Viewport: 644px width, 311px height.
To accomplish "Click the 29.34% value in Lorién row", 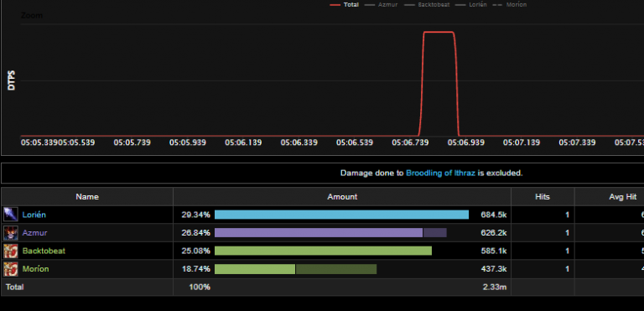I will 196,215.
